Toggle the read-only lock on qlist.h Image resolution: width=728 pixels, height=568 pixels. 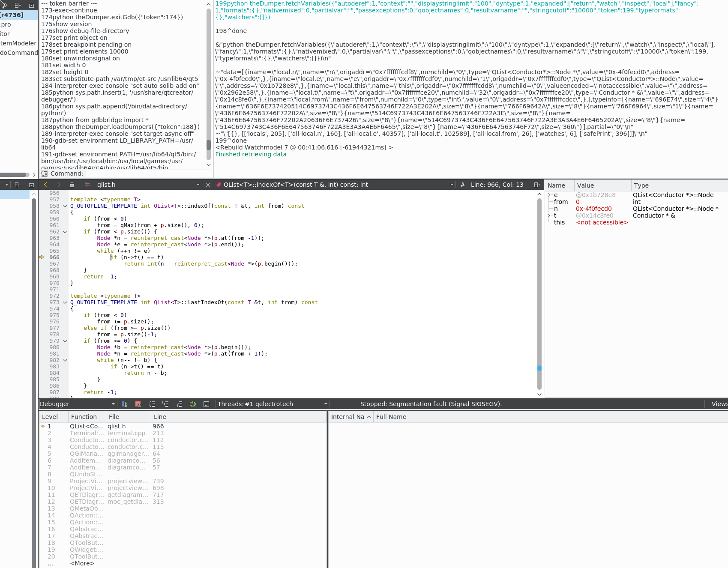[72, 185]
